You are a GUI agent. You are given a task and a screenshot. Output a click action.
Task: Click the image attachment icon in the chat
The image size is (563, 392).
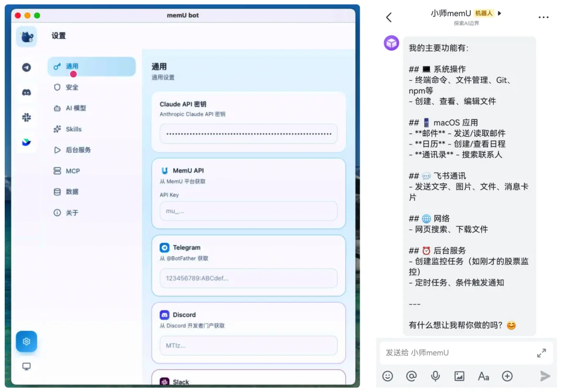[459, 376]
